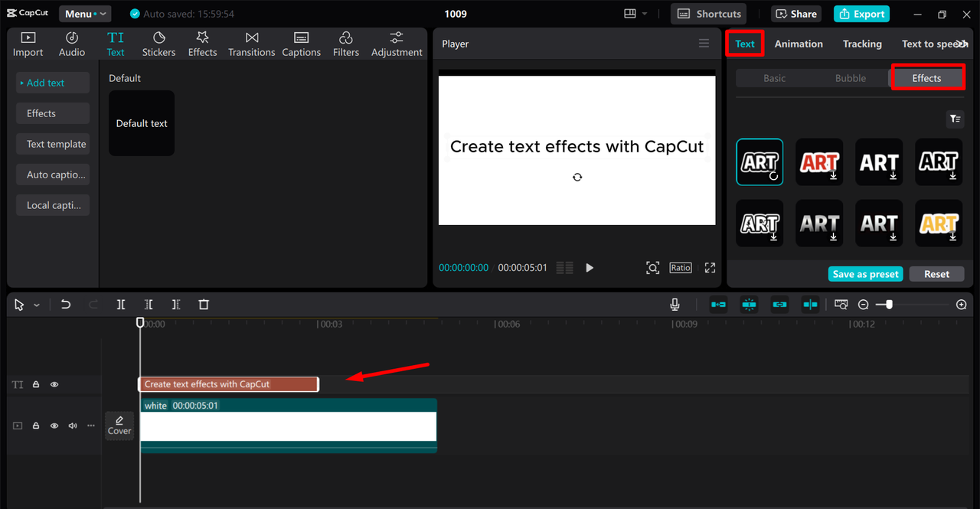980x509 pixels.
Task: Open the Transitions panel
Action: [x=251, y=44]
